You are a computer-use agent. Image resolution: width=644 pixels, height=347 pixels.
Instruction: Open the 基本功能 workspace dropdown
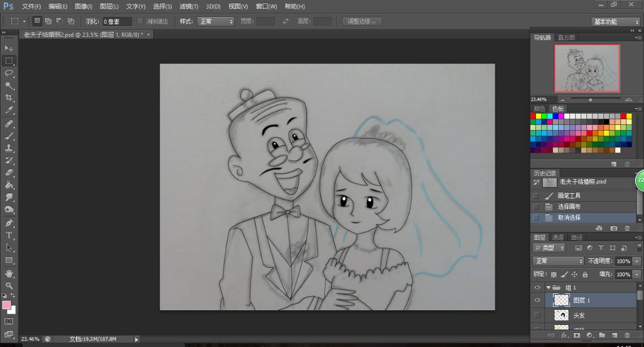point(616,22)
